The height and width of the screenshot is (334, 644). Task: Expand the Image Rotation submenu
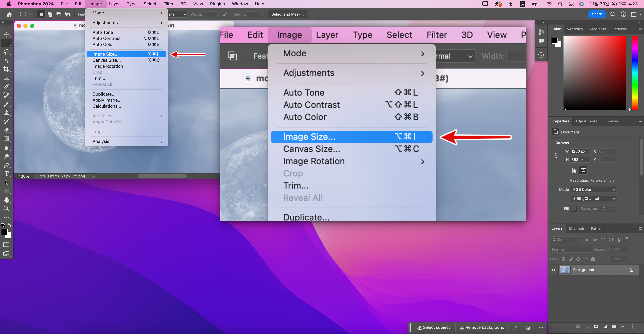tap(126, 66)
